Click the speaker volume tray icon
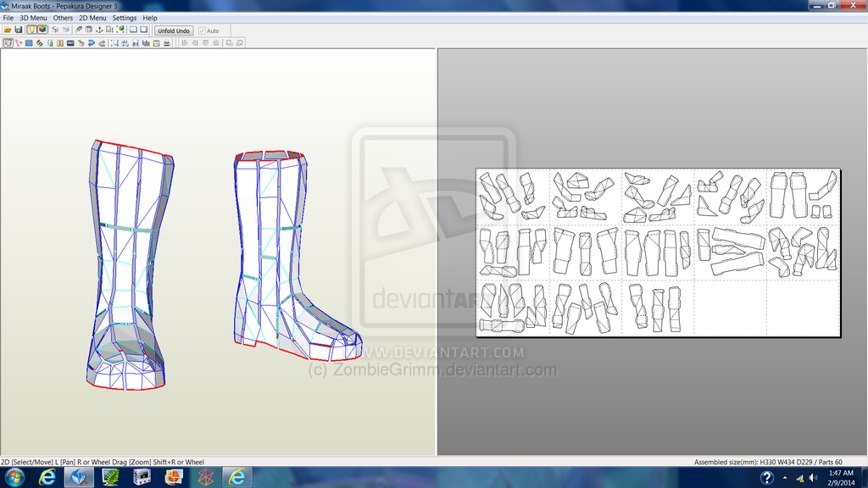Viewport: 868px width, 488px height. tap(813, 478)
